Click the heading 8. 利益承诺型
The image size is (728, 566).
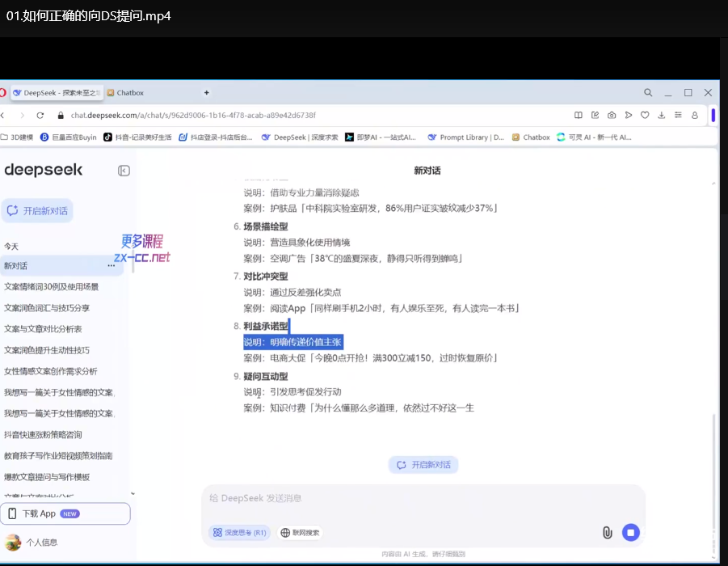click(261, 326)
